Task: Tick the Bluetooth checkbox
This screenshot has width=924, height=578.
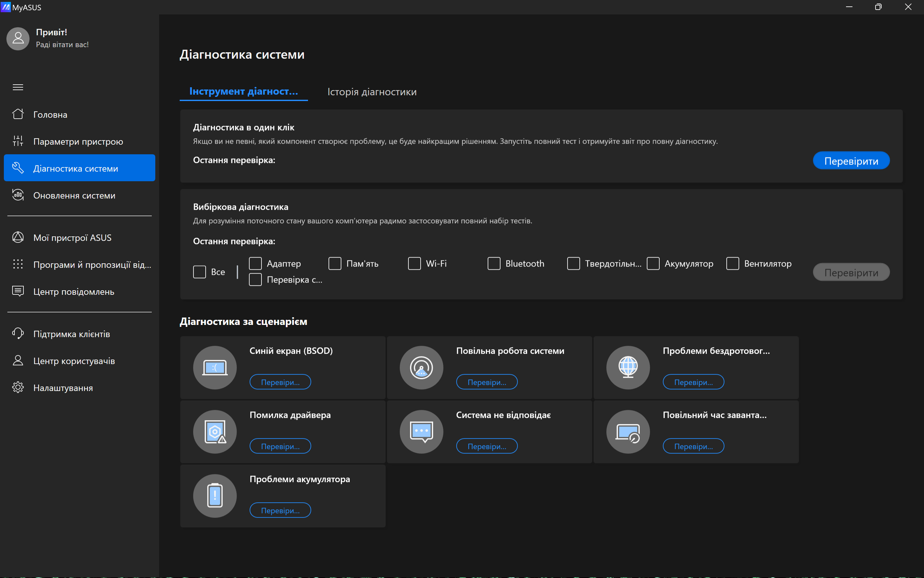Action: pyautogui.click(x=494, y=263)
